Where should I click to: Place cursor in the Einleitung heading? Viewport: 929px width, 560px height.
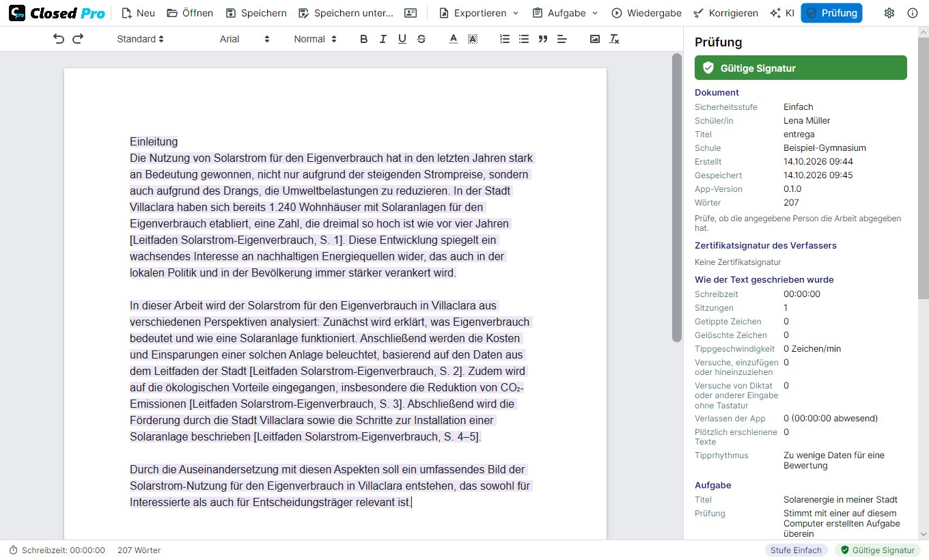pyautogui.click(x=154, y=141)
